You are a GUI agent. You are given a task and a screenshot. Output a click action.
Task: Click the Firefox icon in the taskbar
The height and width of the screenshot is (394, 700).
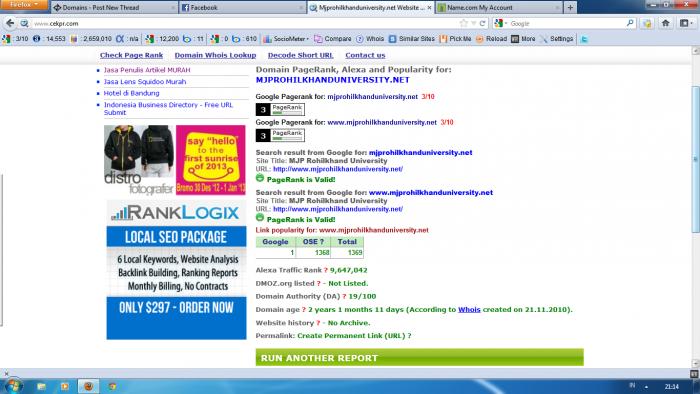pos(88,386)
